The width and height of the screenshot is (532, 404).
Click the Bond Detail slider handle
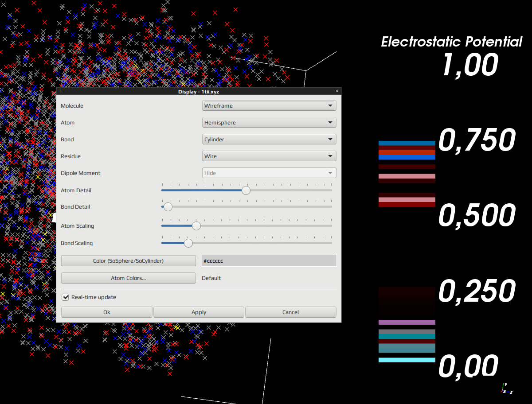(168, 206)
